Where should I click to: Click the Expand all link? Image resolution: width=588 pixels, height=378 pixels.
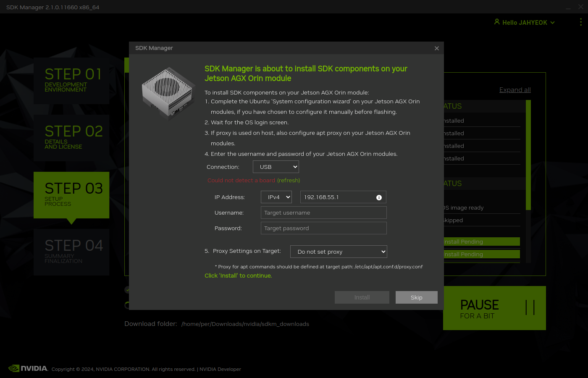coord(515,90)
